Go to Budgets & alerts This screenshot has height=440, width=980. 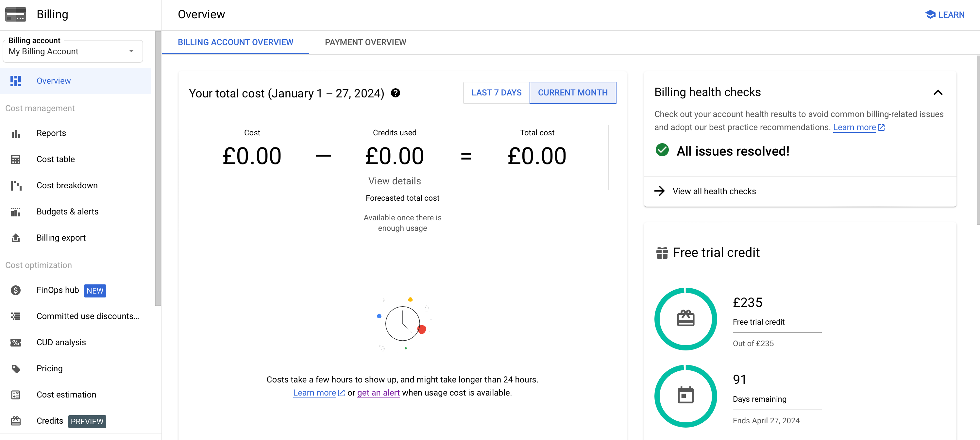(x=75, y=212)
